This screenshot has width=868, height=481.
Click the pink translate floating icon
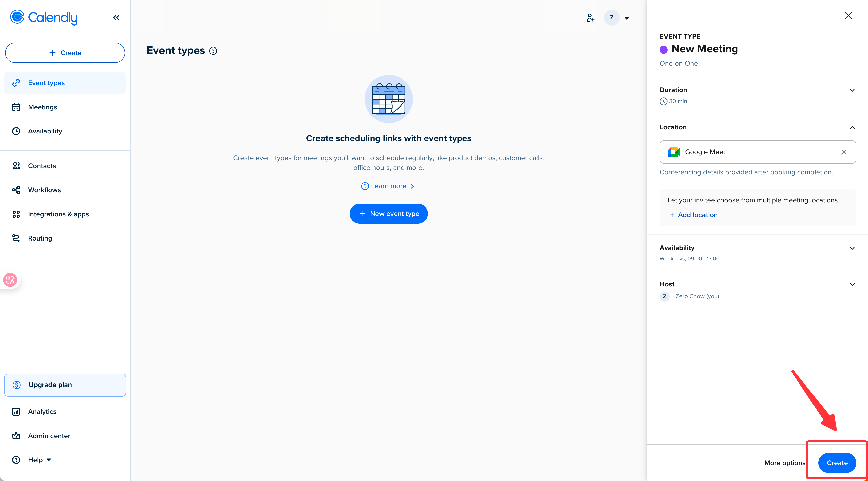tap(10, 280)
